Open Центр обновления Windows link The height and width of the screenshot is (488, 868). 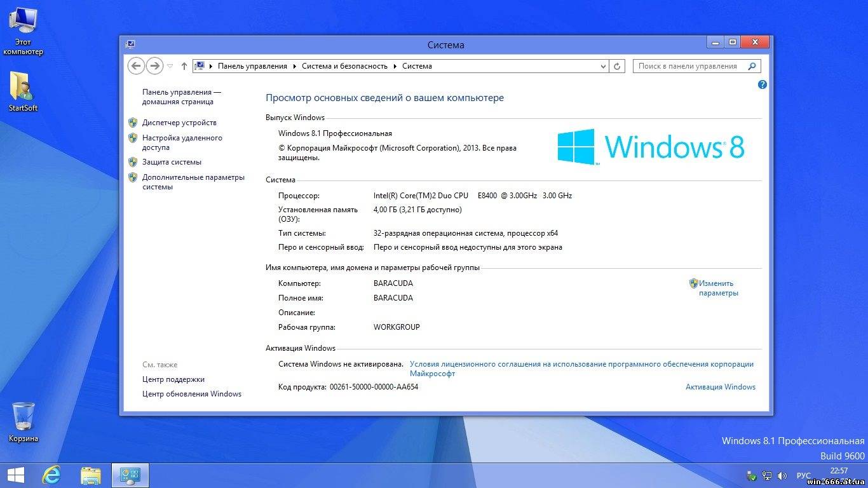[192, 394]
